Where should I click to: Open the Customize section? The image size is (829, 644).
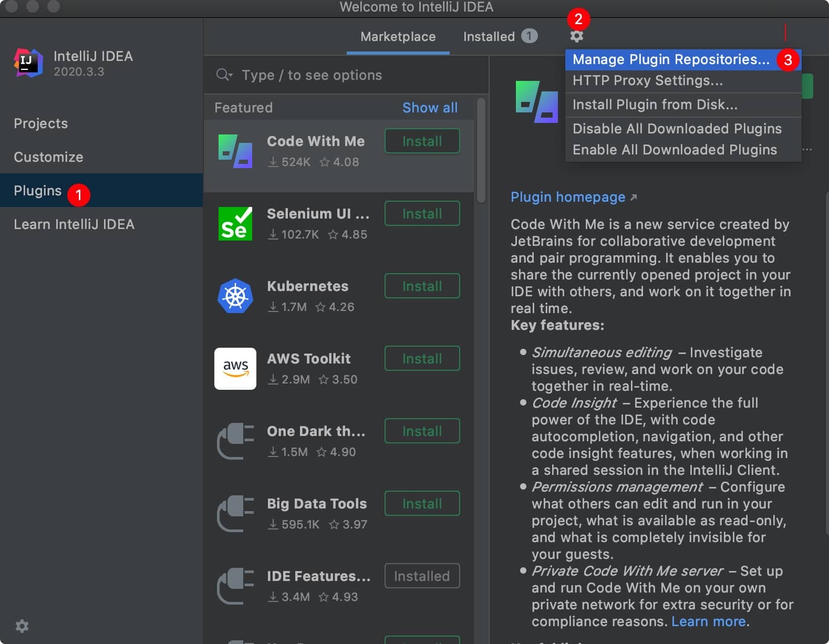[101, 157]
